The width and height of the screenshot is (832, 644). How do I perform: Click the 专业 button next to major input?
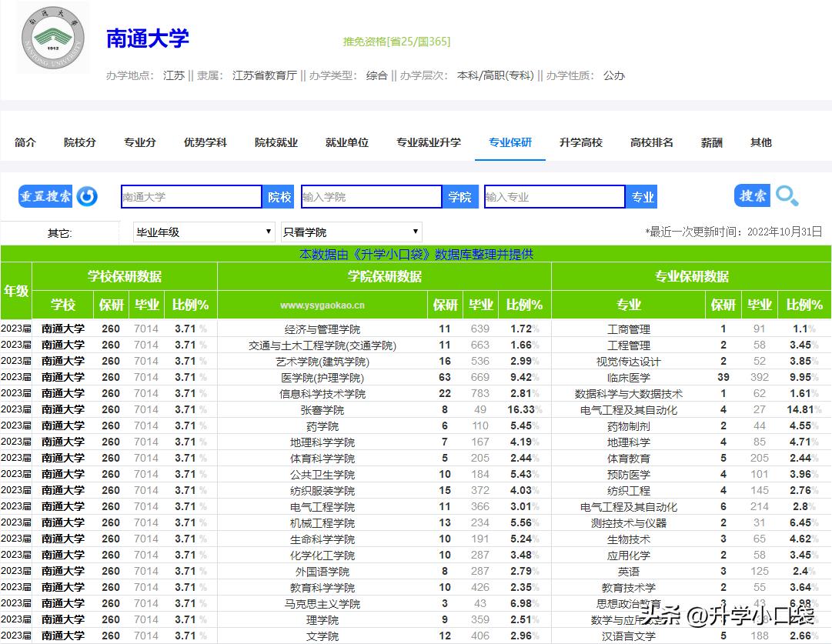coord(641,196)
